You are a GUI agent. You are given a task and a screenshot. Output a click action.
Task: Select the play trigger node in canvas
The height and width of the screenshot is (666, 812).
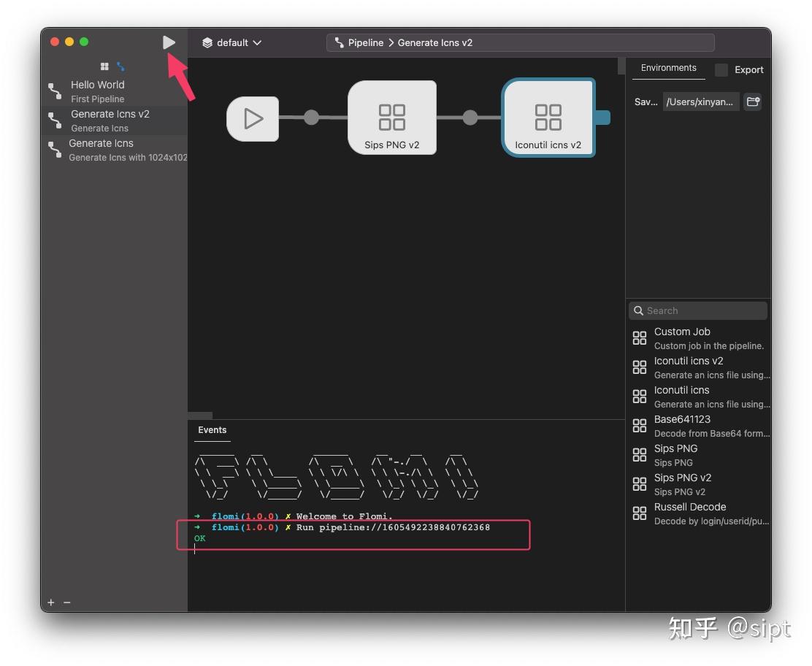click(x=252, y=118)
